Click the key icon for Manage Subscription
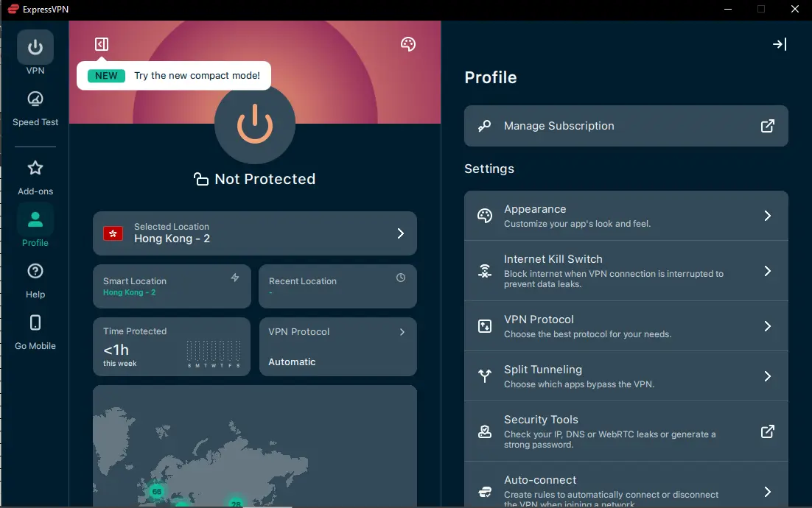Image resolution: width=812 pixels, height=508 pixels. click(485, 126)
